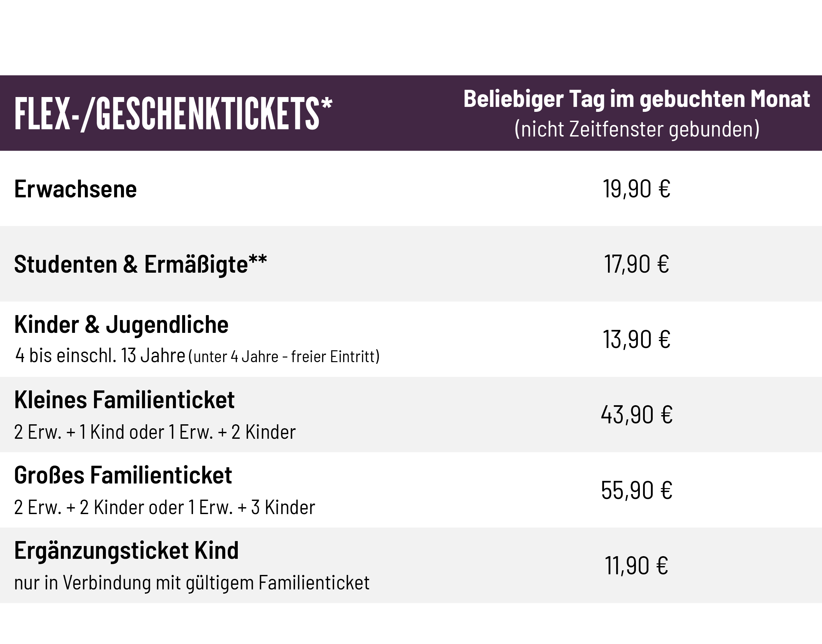
Task: Select the Erwachsene ticket row label
Action: coord(75,189)
